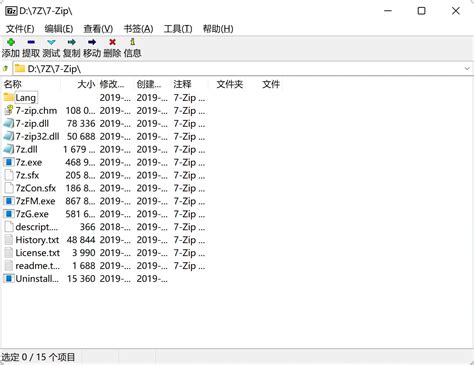Open the 工具(T) menu
474x365 pixels.
tap(178, 29)
